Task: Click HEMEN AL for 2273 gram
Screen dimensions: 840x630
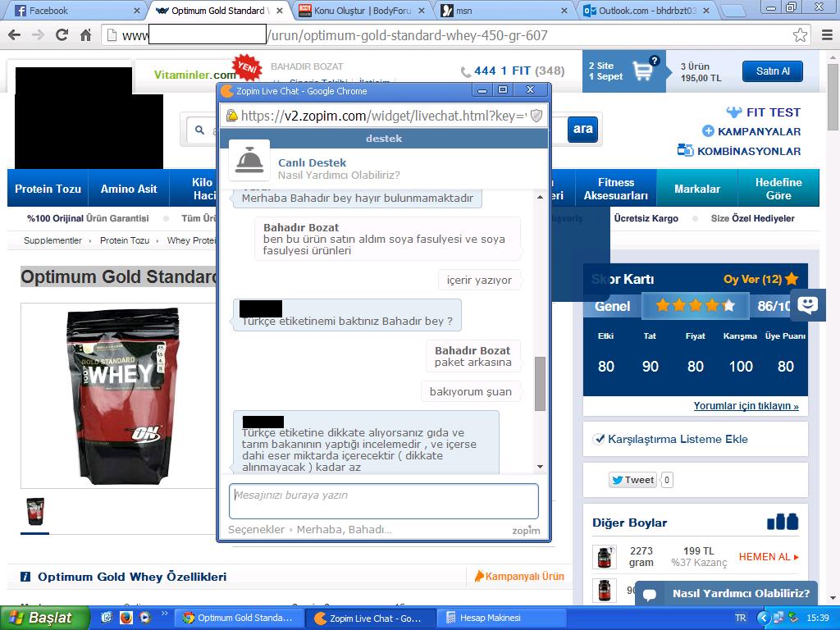Action: (769, 557)
